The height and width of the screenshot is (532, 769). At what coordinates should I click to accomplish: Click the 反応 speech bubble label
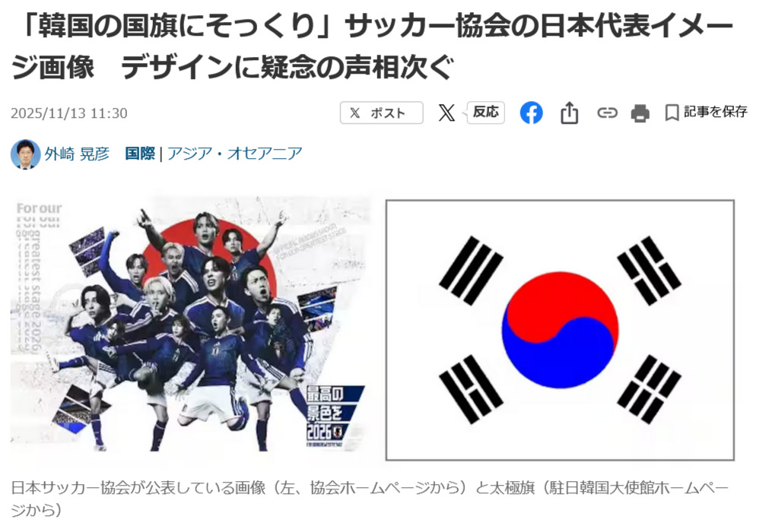click(485, 112)
